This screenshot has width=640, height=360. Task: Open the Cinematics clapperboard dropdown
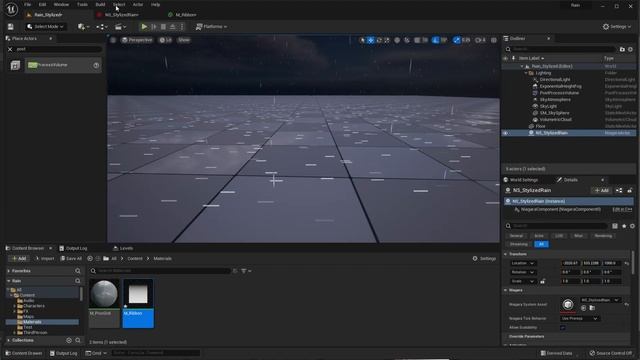[x=120, y=27]
